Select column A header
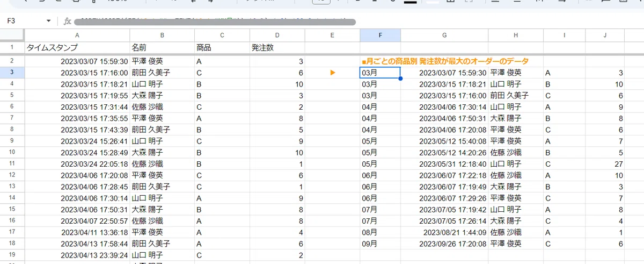This screenshot has height=264, width=644. coord(77,35)
